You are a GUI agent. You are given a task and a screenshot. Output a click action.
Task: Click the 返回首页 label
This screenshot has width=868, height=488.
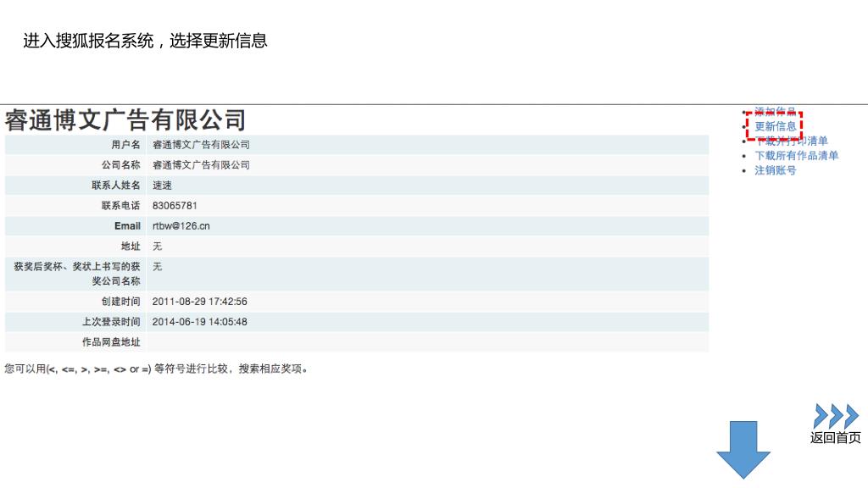pos(835,438)
